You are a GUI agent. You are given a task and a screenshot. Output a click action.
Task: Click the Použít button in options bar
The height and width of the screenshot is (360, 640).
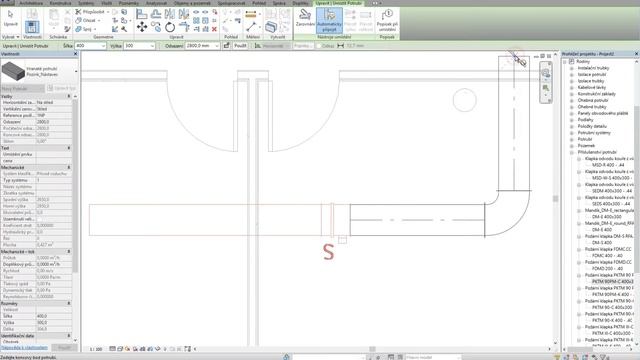240,46
